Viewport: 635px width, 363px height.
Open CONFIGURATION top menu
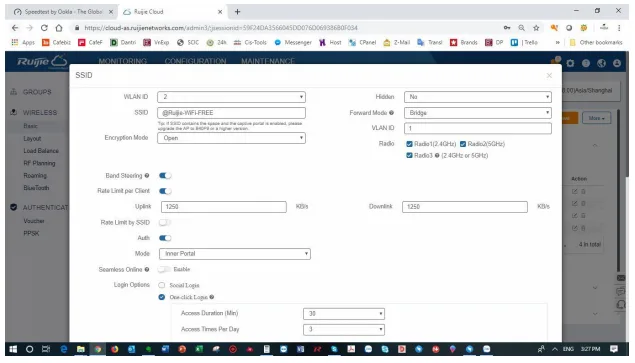click(x=195, y=61)
